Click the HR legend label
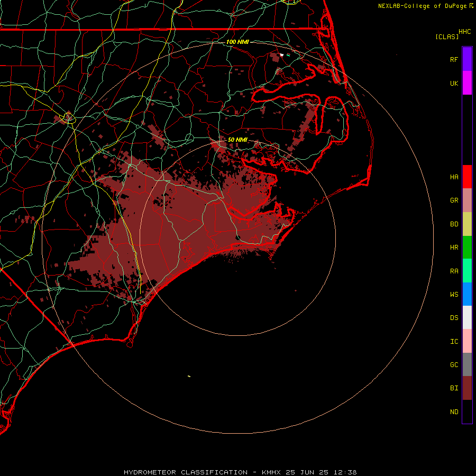This screenshot has width=476, height=476. (454, 248)
